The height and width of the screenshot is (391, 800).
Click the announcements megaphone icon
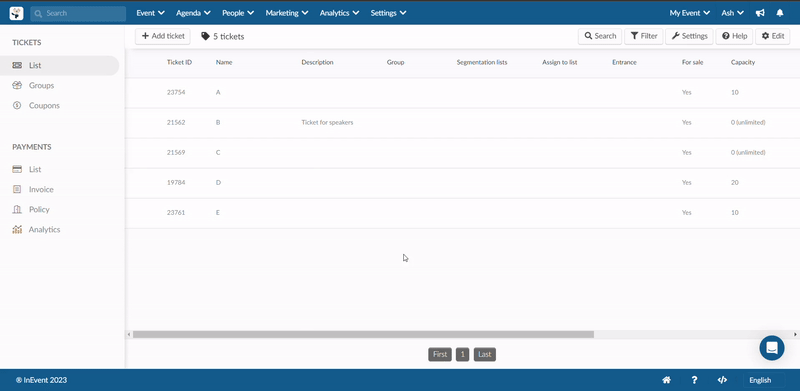pos(760,13)
